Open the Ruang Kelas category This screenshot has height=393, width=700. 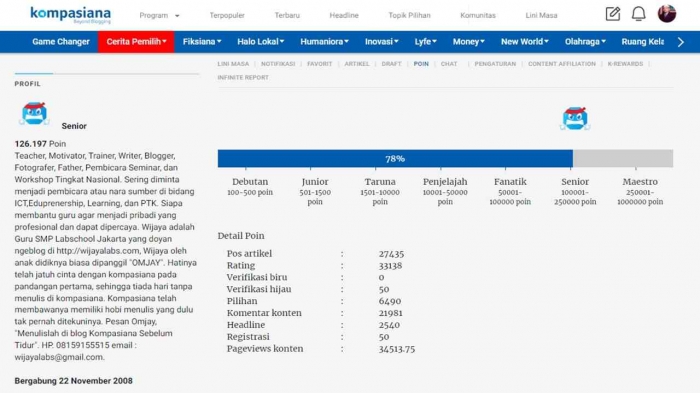tap(642, 42)
